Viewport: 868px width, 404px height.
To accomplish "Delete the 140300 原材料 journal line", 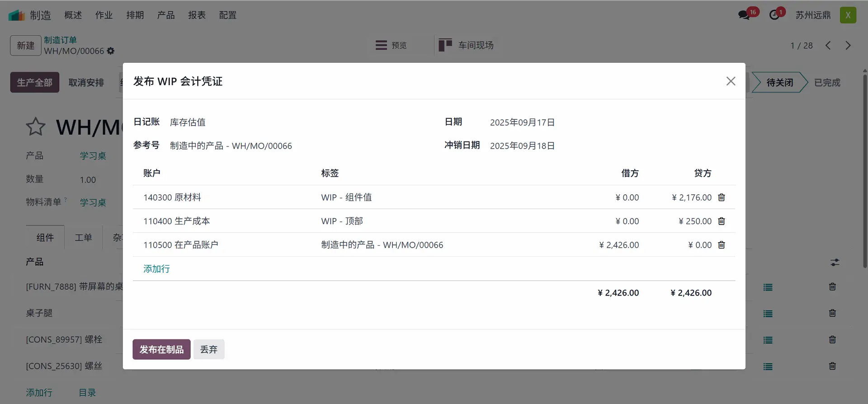I will (722, 197).
